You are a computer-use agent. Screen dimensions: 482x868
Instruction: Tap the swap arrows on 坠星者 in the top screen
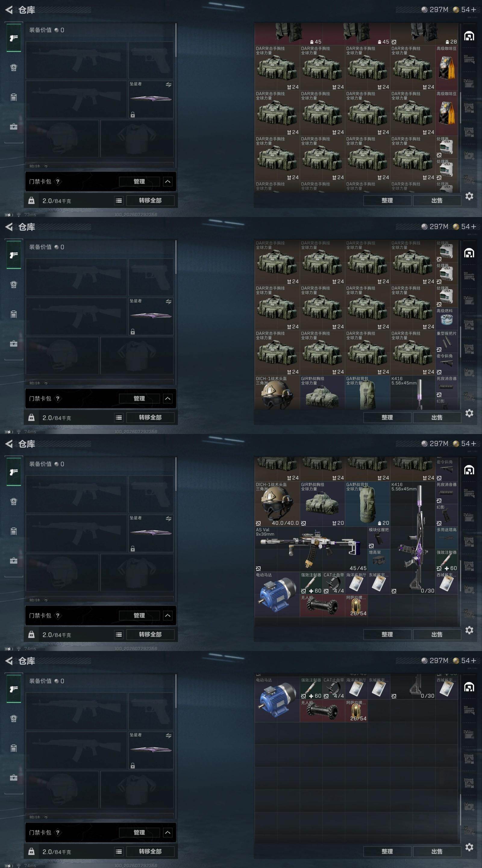[x=168, y=85]
